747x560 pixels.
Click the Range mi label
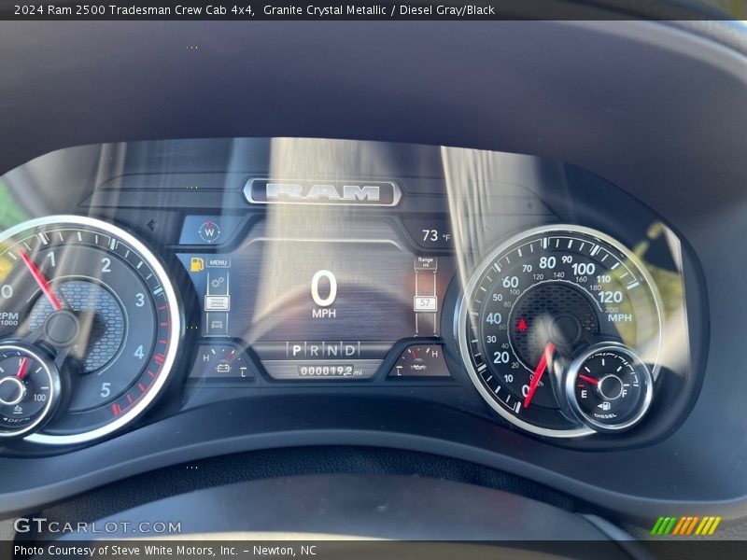pos(426,263)
